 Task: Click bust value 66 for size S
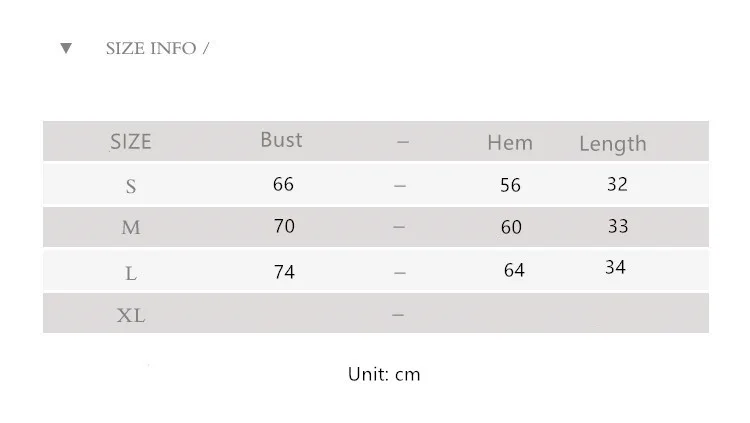click(x=283, y=184)
